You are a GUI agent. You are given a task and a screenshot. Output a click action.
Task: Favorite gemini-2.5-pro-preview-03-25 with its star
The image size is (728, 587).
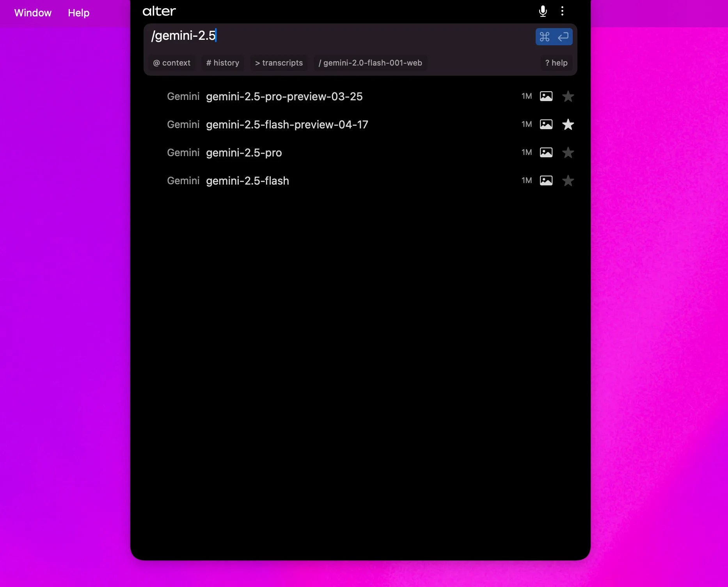568,96
